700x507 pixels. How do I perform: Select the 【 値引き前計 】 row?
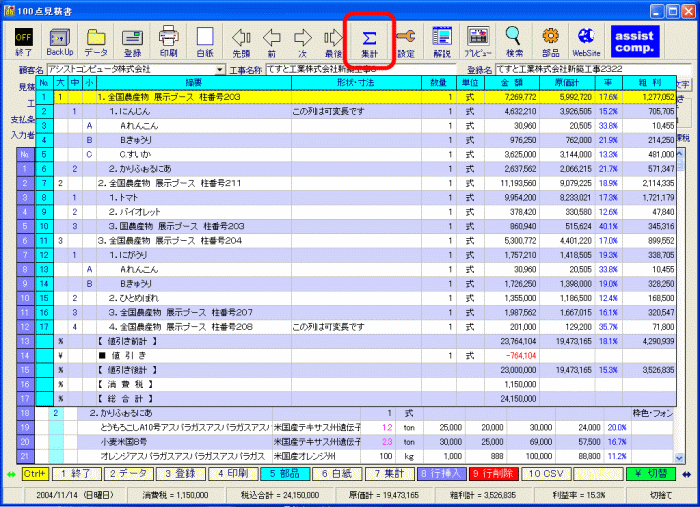(356, 341)
